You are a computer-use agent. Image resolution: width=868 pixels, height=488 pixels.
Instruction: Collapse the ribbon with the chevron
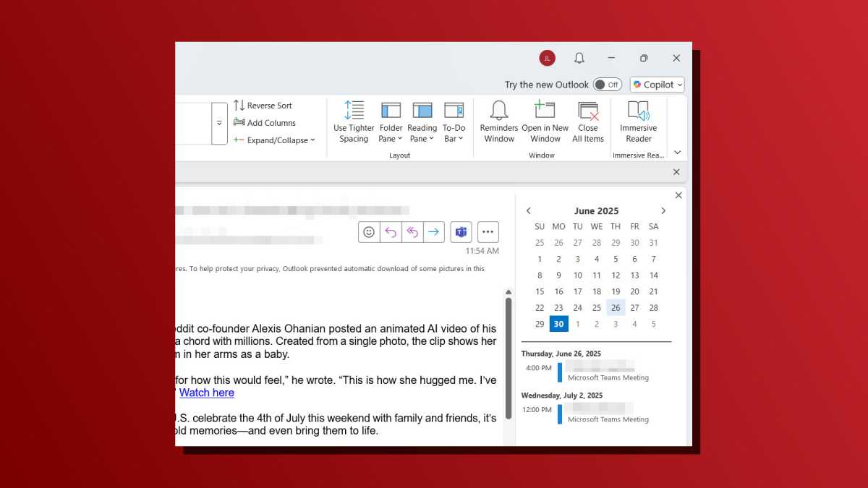click(x=677, y=153)
